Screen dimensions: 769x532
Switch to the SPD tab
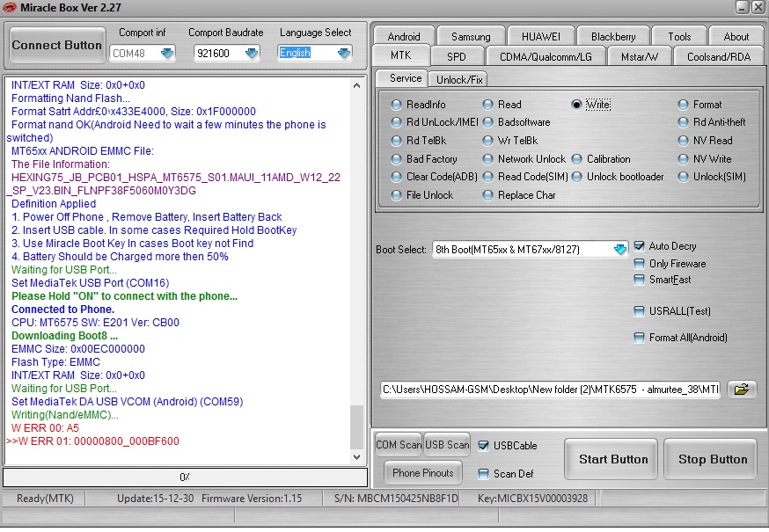point(457,56)
